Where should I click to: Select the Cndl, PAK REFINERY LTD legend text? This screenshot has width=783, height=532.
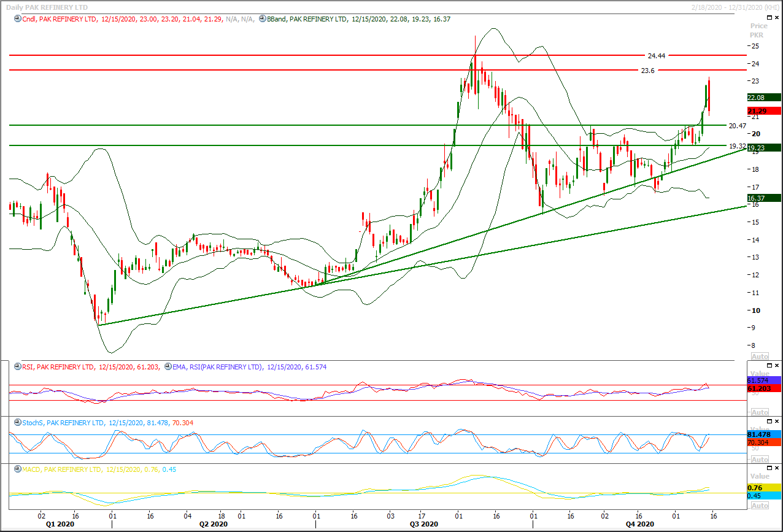point(60,20)
